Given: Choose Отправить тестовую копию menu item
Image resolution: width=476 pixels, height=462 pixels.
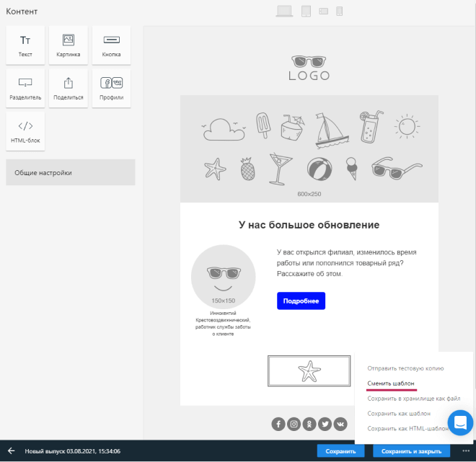Looking at the screenshot, I should [405, 368].
